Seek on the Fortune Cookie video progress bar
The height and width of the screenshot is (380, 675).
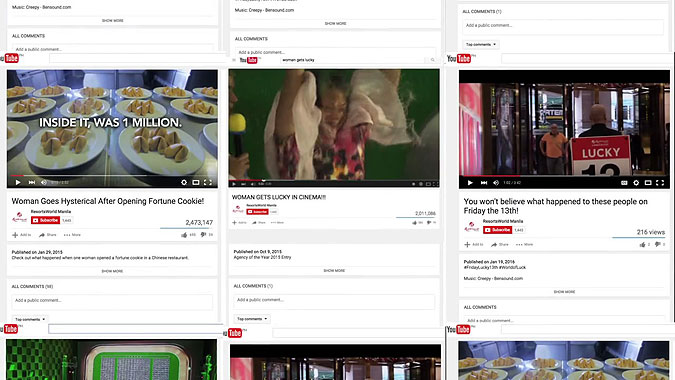pos(112,176)
